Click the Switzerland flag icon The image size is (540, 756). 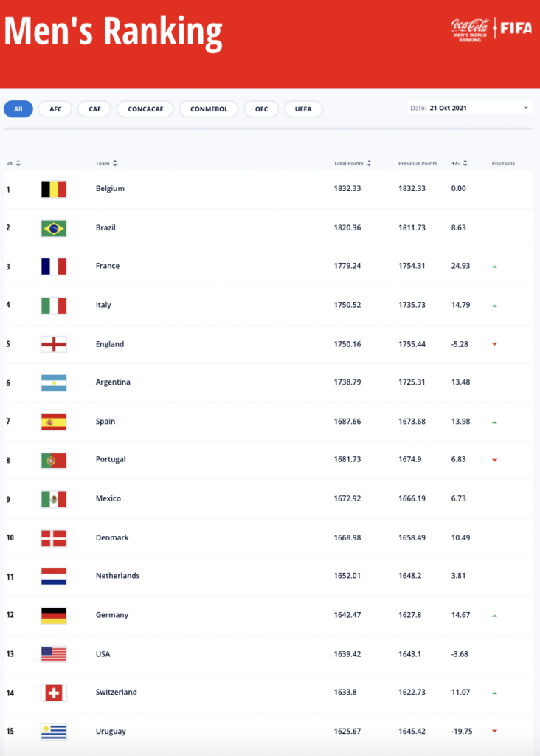[x=53, y=693]
